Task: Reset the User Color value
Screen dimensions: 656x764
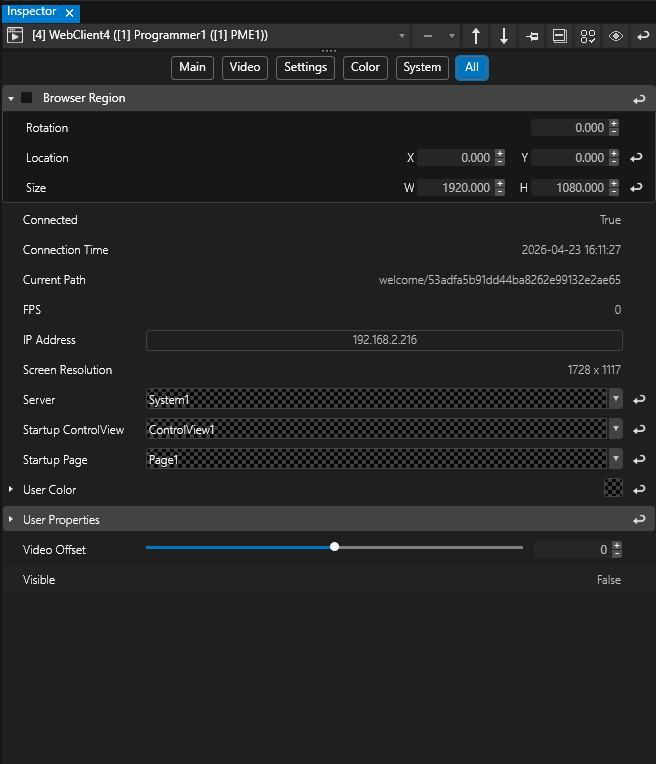Action: (x=639, y=489)
